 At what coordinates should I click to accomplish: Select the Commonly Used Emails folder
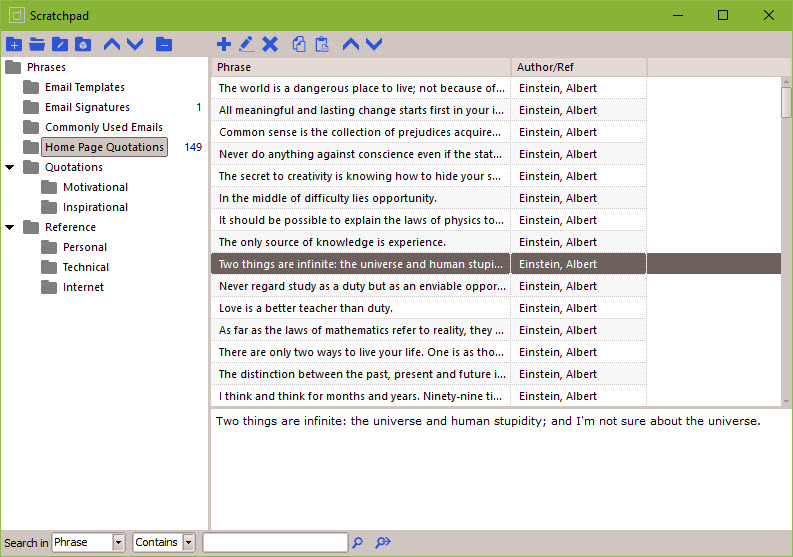[104, 127]
